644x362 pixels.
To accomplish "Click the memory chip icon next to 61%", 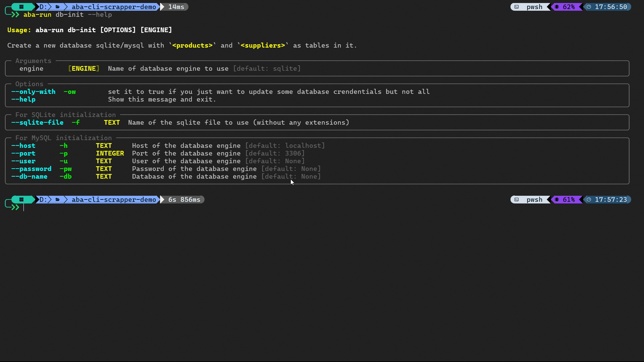I will coord(557,199).
